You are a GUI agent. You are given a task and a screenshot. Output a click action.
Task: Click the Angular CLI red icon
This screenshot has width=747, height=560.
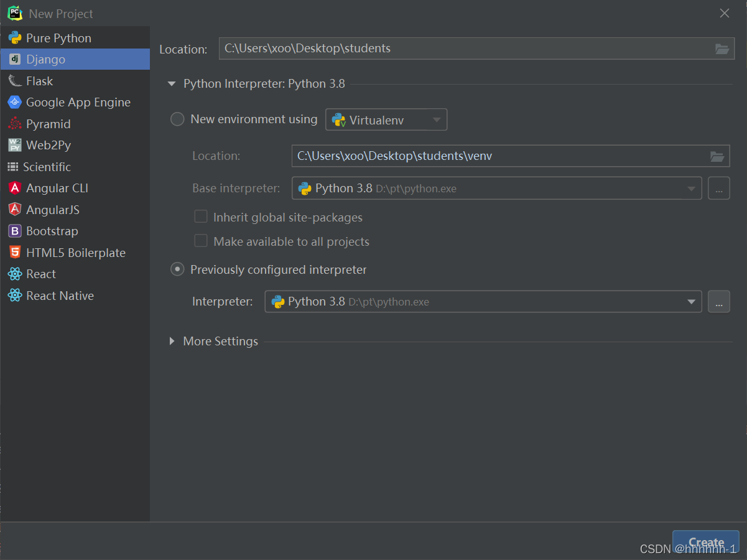[15, 188]
